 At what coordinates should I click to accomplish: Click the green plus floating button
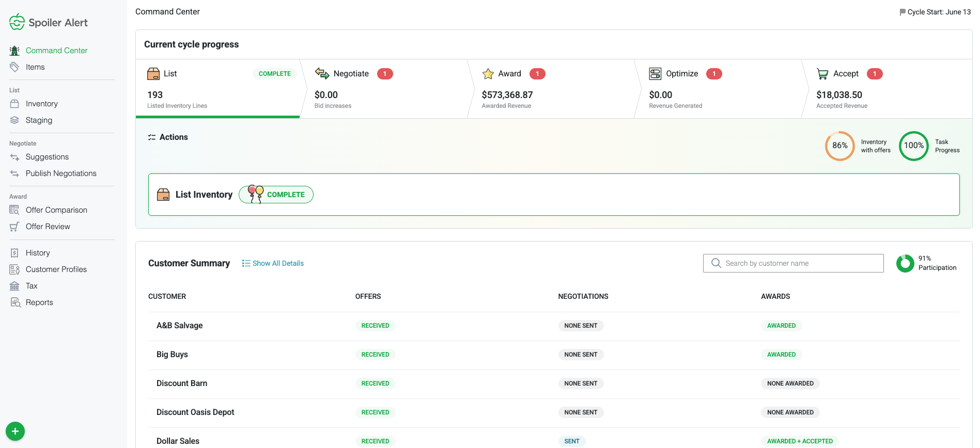click(x=15, y=431)
